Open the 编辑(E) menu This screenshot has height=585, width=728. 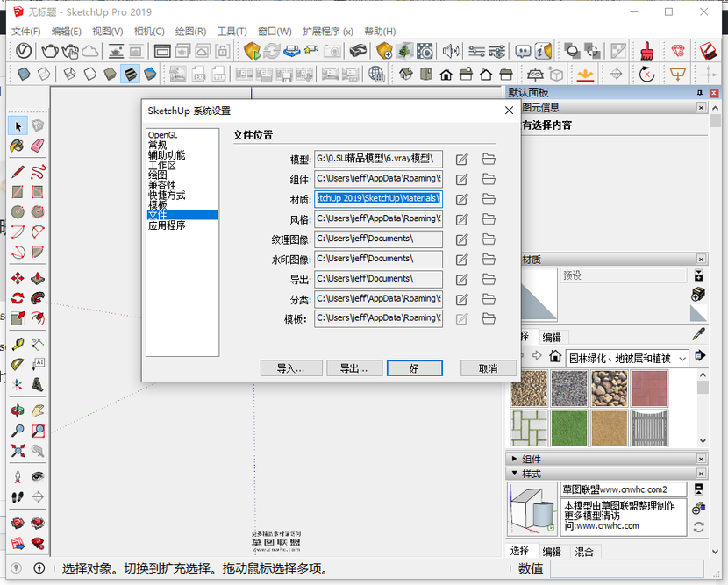tap(66, 32)
